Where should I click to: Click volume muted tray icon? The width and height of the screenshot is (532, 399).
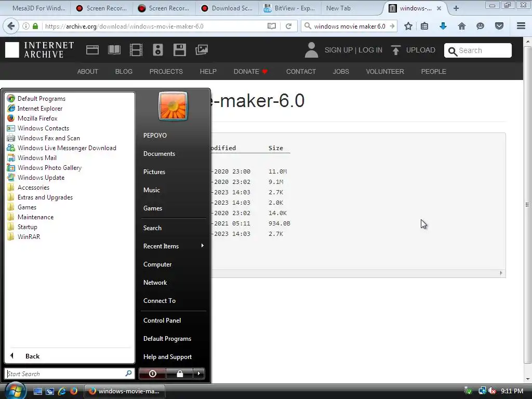coord(492,391)
